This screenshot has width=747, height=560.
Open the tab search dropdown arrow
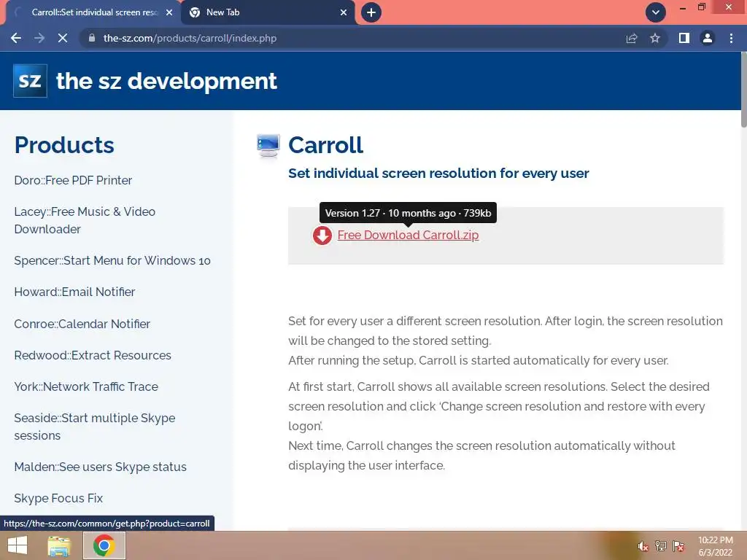pos(656,12)
